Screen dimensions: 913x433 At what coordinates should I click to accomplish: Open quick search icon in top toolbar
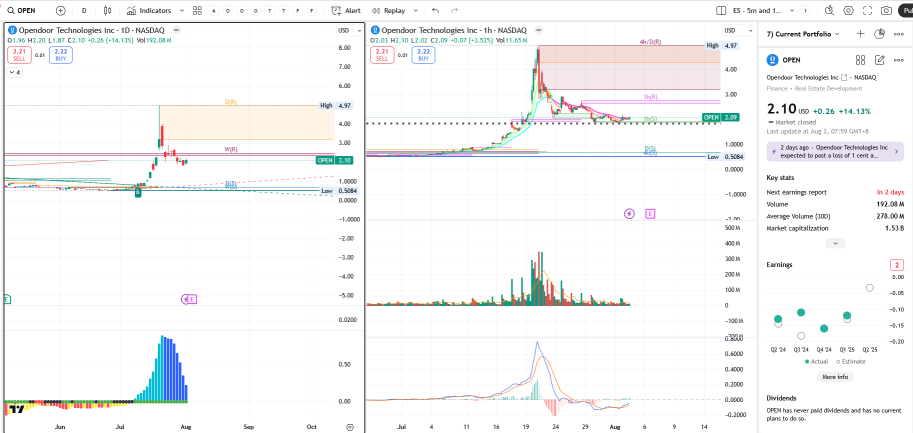click(829, 10)
